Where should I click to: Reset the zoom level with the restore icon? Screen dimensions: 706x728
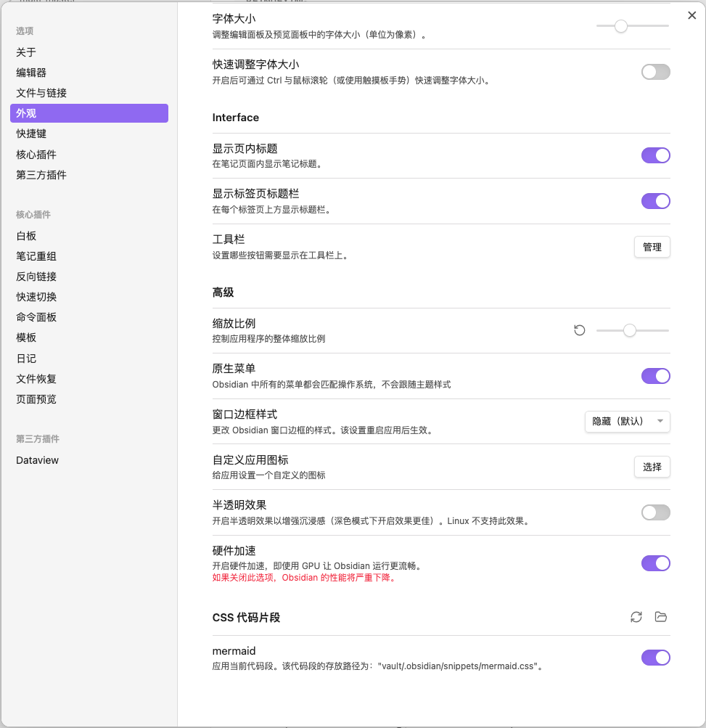pyautogui.click(x=579, y=330)
